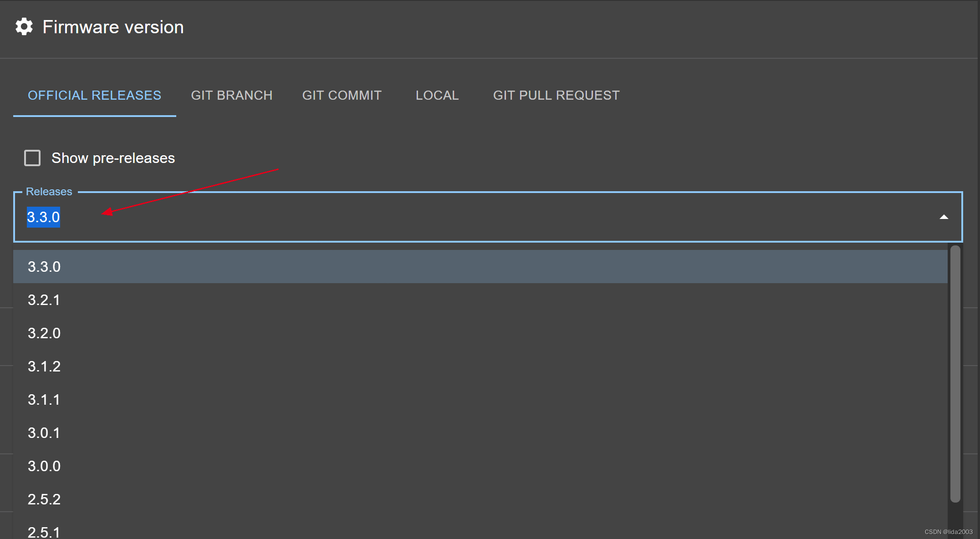980x539 pixels.
Task: Choose release 3.0.1 option
Action: click(44, 432)
